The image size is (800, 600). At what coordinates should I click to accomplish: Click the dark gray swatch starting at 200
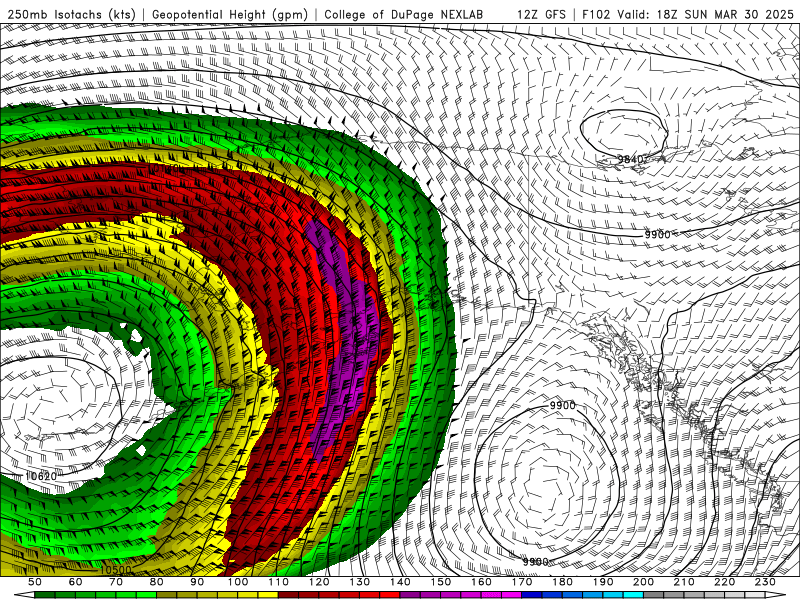(x=654, y=595)
